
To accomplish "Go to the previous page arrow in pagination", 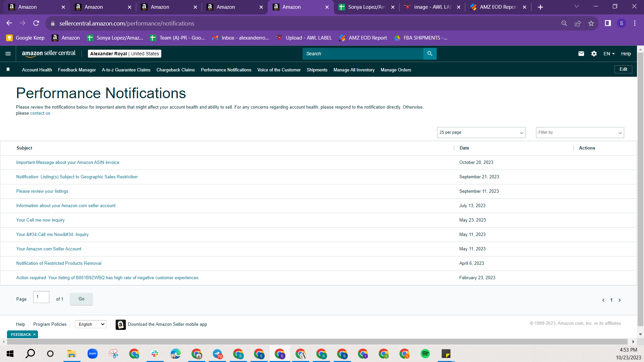I will tap(603, 300).
